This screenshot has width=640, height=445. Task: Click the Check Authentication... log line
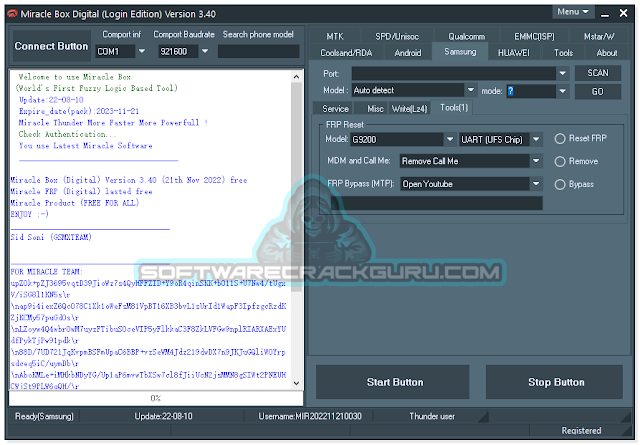pyautogui.click(x=67, y=134)
